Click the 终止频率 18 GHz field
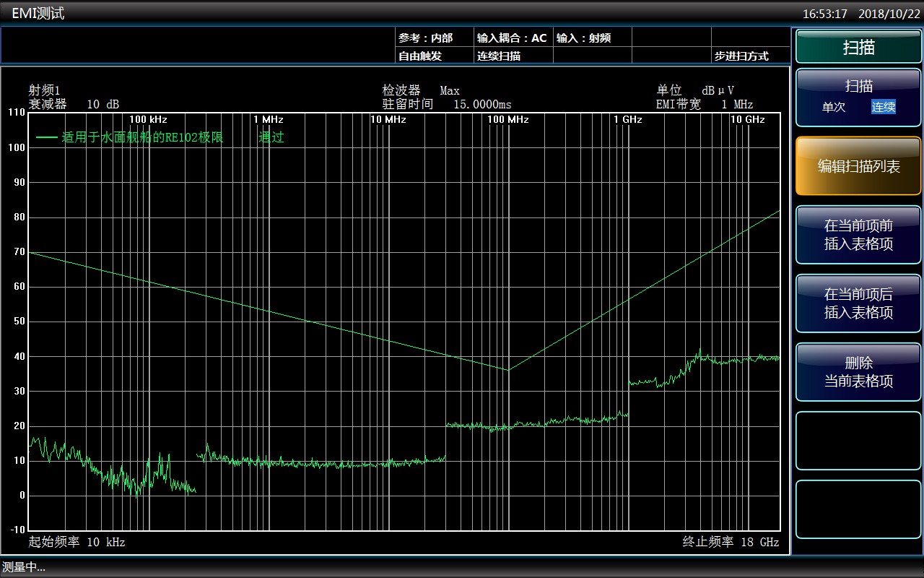 point(731,542)
